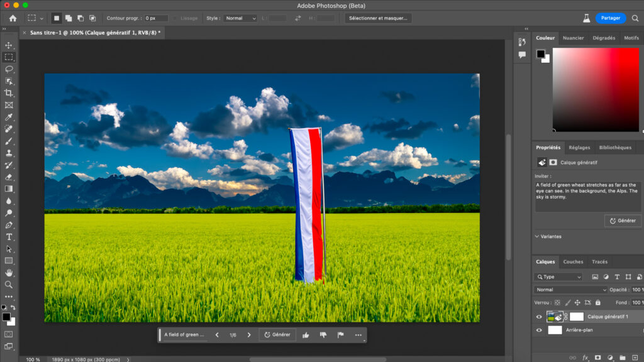This screenshot has width=644, height=362.
Task: Click the foreground color swatch in toolbar
Action: point(6,317)
